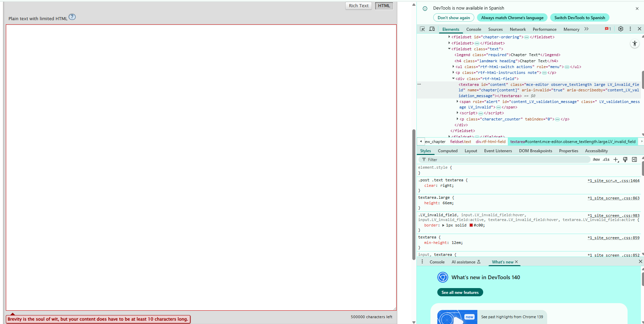
Task: Dismiss the DevTools language notification
Action: tap(637, 9)
